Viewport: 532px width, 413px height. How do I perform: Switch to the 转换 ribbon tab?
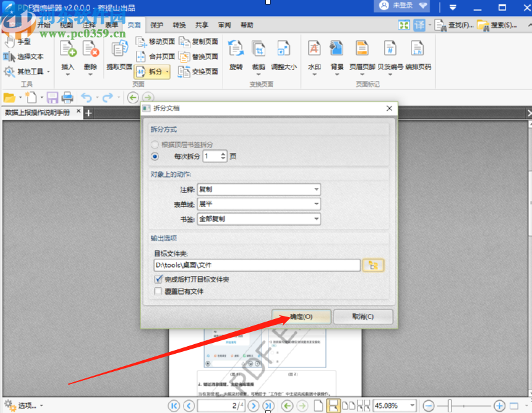(x=179, y=25)
